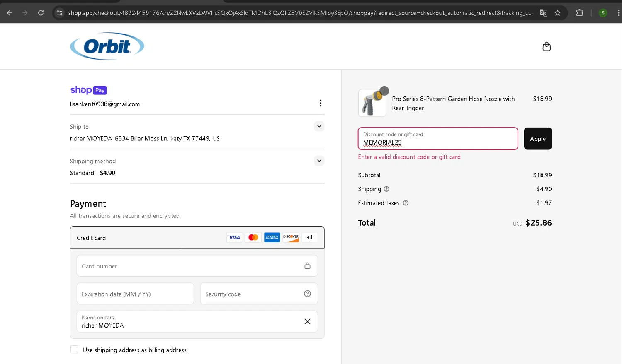Click the Name on card field
This screenshot has width=622, height=364.
pos(197,321)
